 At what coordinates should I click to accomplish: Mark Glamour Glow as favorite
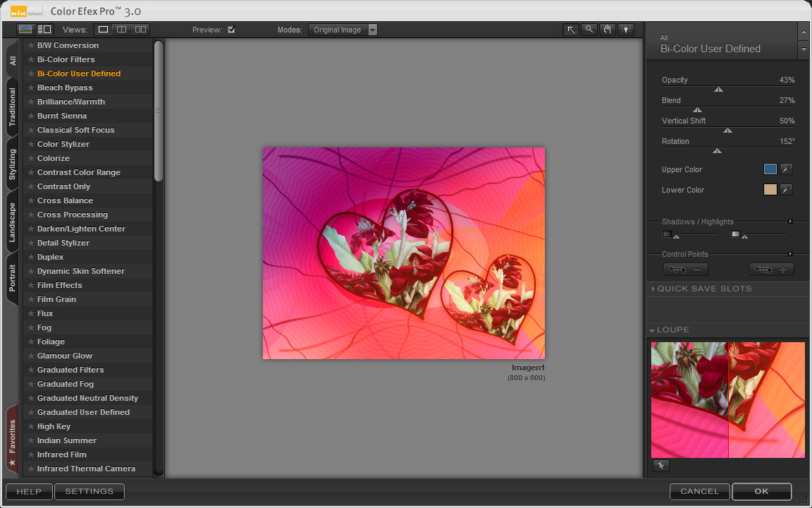point(31,356)
